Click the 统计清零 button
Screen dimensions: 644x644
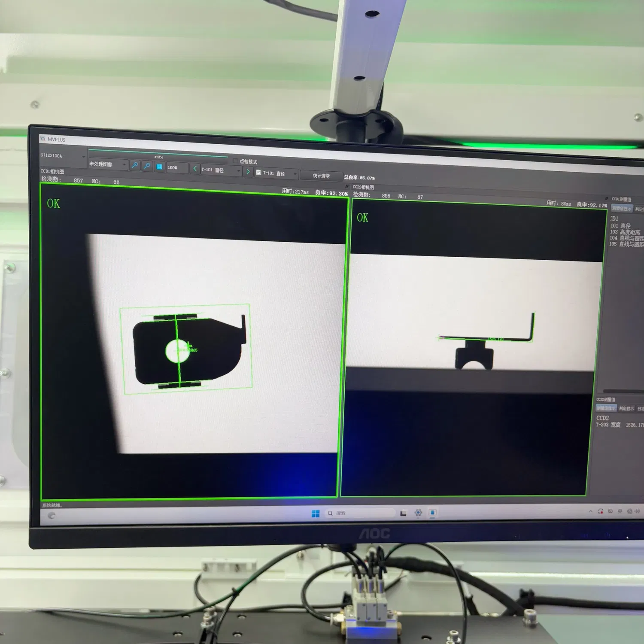click(x=321, y=176)
